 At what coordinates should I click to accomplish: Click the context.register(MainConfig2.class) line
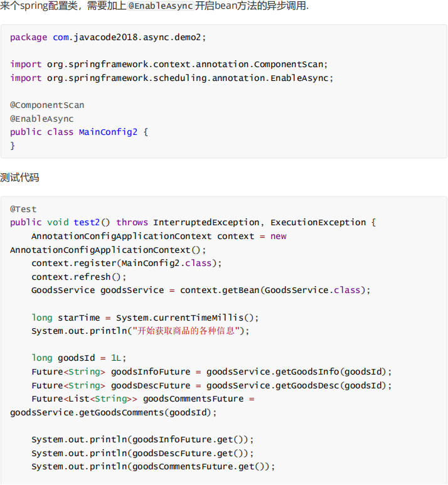pyautogui.click(x=127, y=264)
